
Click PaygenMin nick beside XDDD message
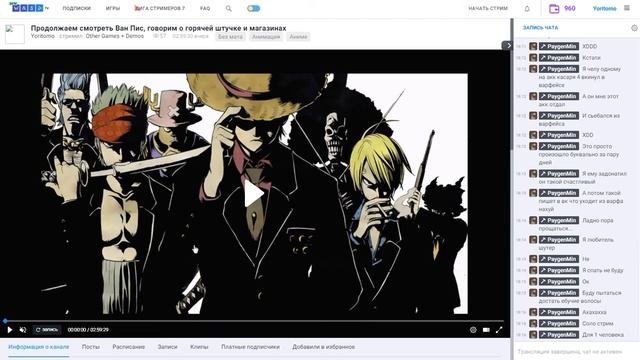559,46
